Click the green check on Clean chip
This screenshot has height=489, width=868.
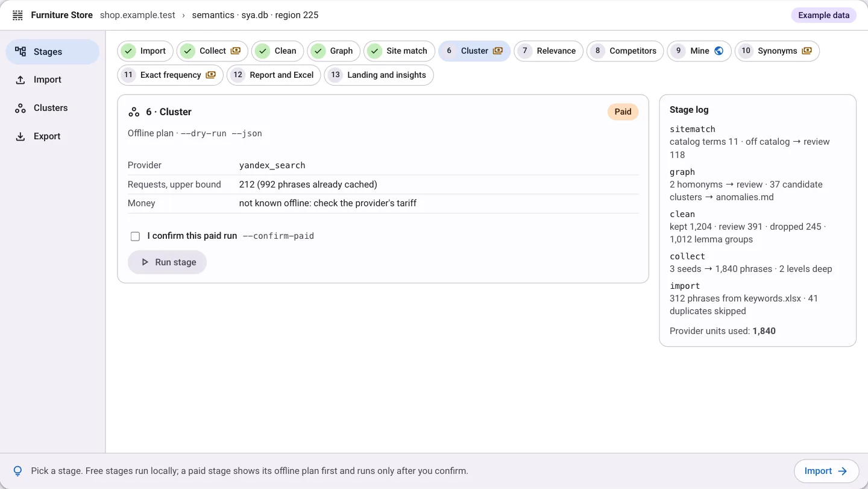click(262, 51)
